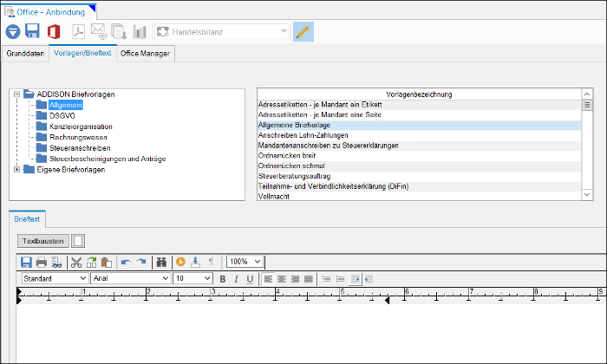Viewport: 607px width, 364px height.
Task: Click the editor copy icon
Action: 91,263
